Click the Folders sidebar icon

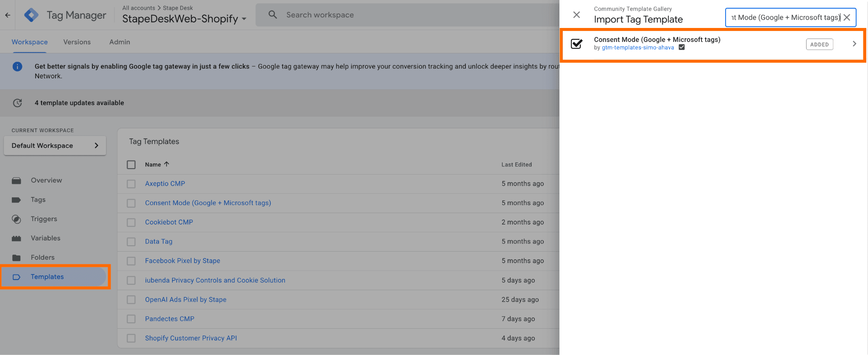click(x=17, y=258)
